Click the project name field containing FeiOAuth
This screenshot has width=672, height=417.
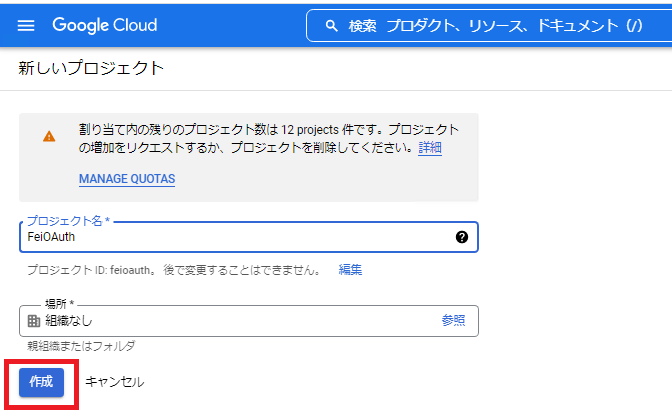(249, 237)
